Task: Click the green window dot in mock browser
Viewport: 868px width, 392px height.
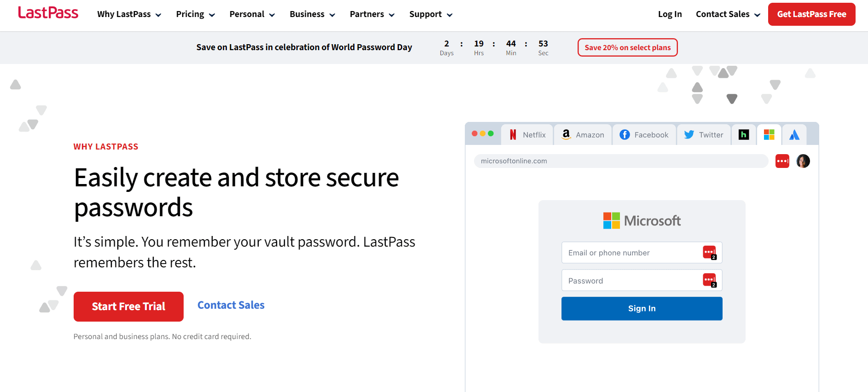Action: click(x=491, y=133)
